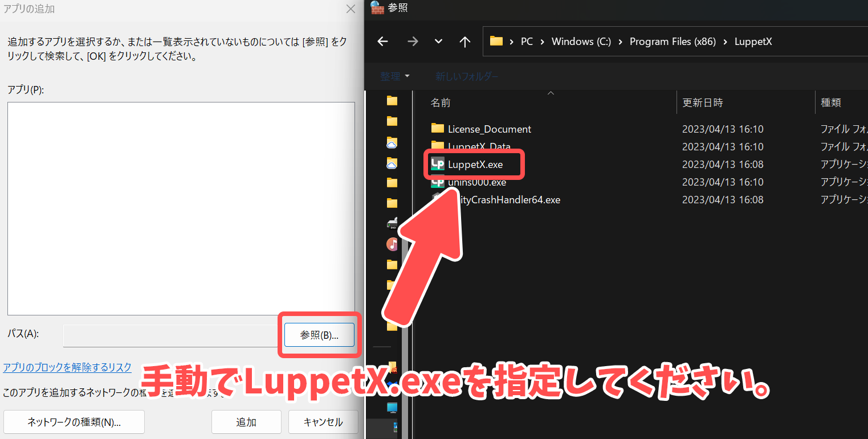
Task: Click the キャンセル button
Action: pos(323,422)
